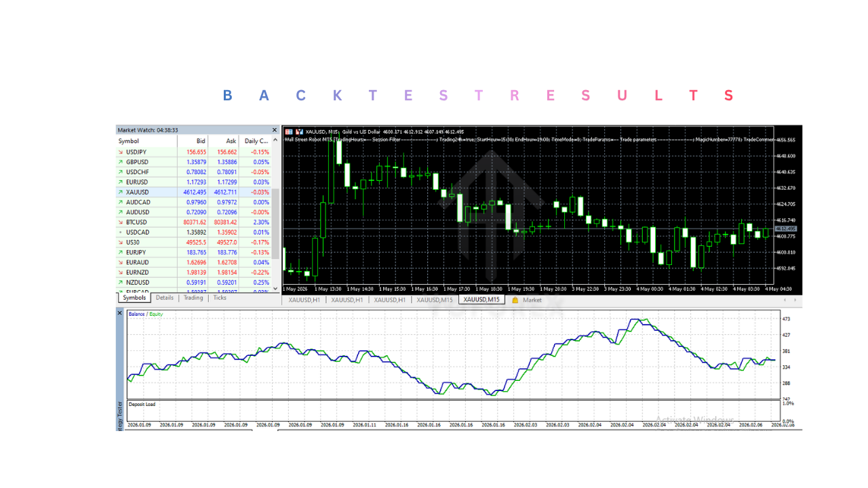This screenshot has height=488, width=868.
Task: Click the current price label 4612.495 on chart
Action: (787, 229)
